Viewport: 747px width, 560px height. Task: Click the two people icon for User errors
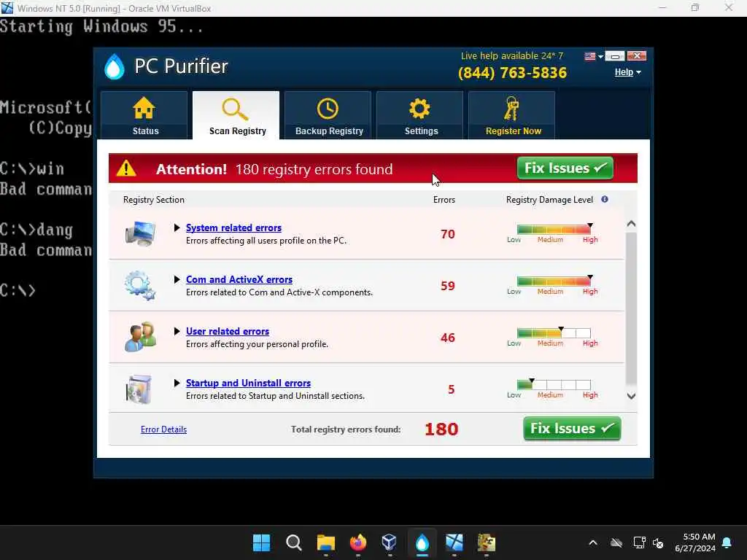pyautogui.click(x=140, y=337)
